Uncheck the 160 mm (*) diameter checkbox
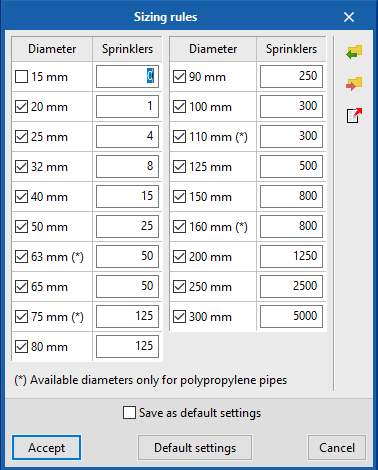This screenshot has height=470, width=378. (x=179, y=227)
